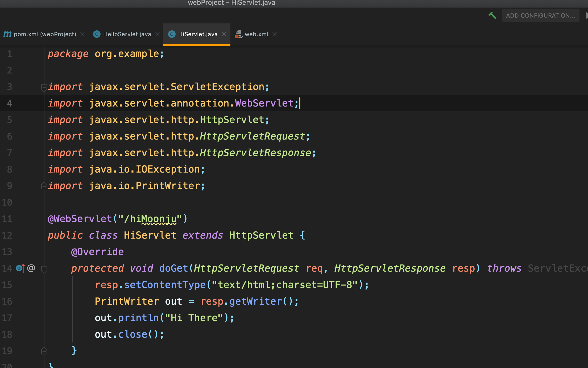Open the Add Configuration dropdown button
The width and height of the screenshot is (588, 368).
coord(541,15)
